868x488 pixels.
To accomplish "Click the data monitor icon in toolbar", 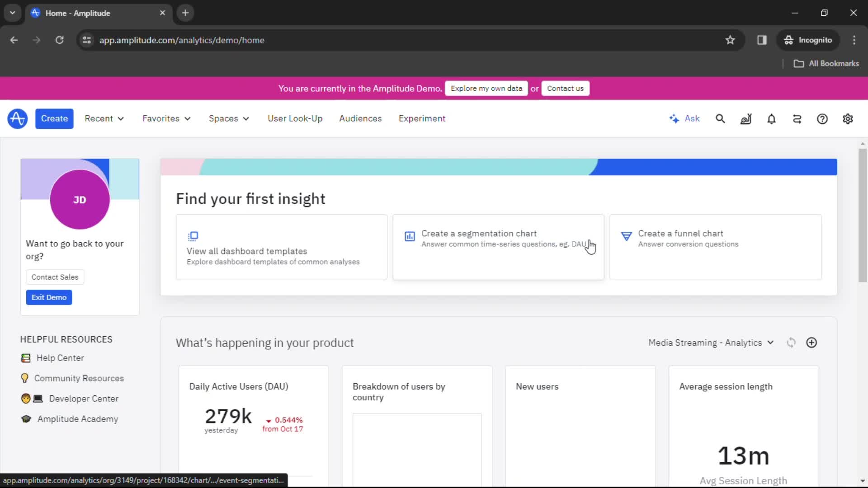I will (746, 118).
